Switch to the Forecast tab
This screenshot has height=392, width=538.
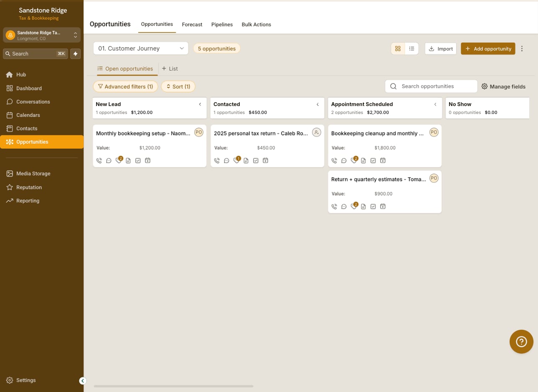(x=192, y=25)
